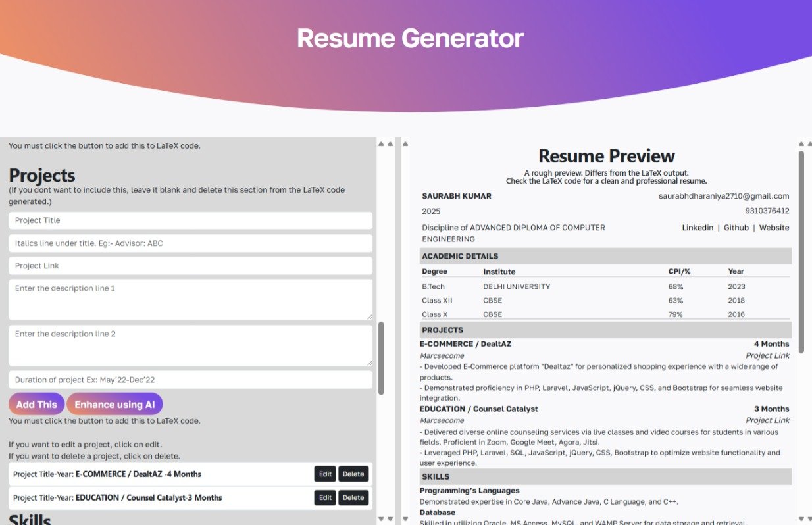Click the scroll-up arrow on the preview panel
This screenshot has width=812, height=525.
(801, 143)
